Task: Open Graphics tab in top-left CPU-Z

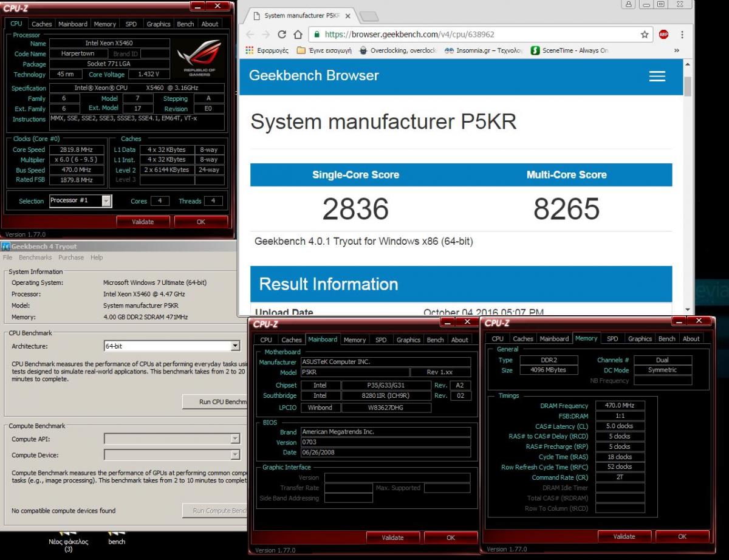Action: click(x=159, y=24)
